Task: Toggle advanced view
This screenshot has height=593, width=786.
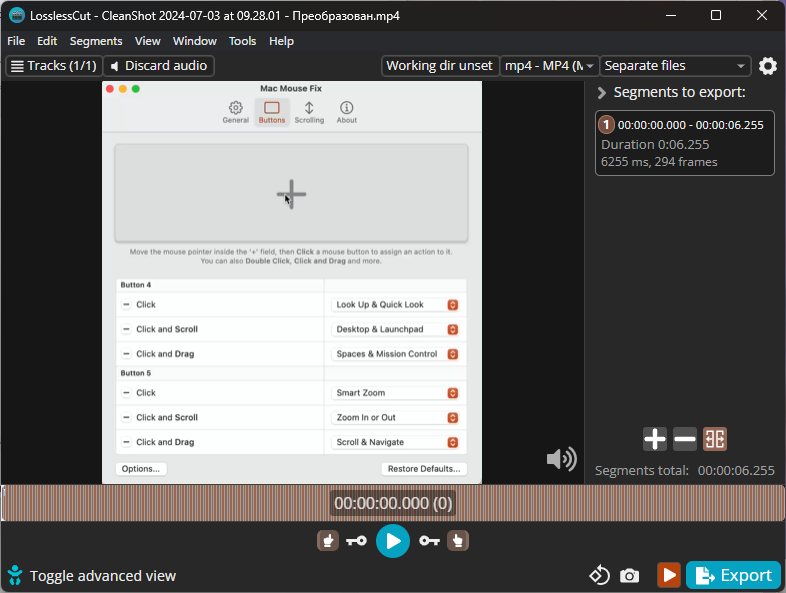Action: (92, 575)
